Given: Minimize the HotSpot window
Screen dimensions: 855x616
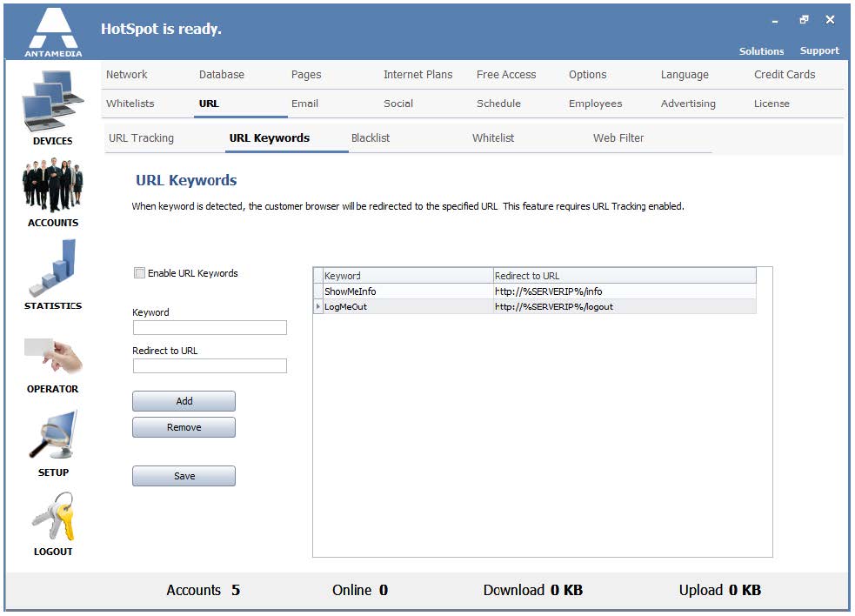Looking at the screenshot, I should pos(775,21).
